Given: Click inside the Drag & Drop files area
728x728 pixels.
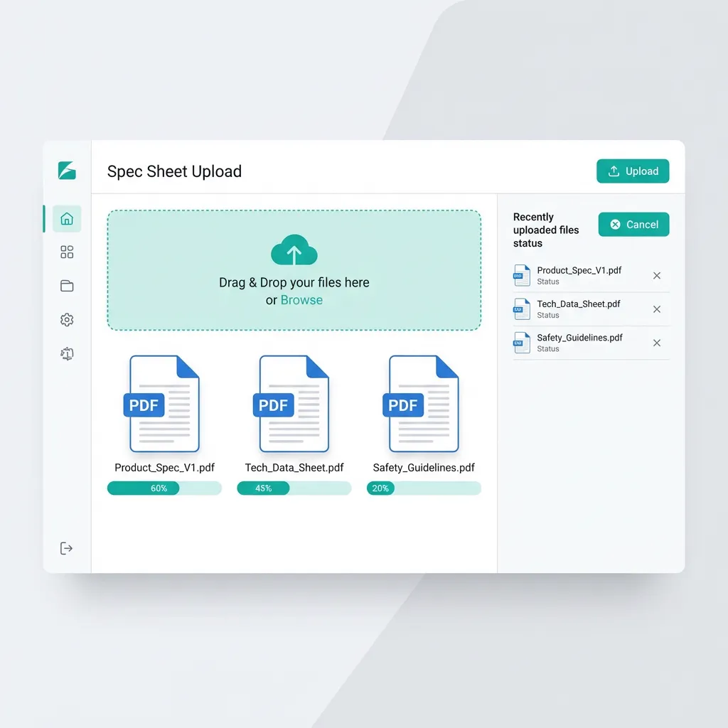Looking at the screenshot, I should coord(294,270).
